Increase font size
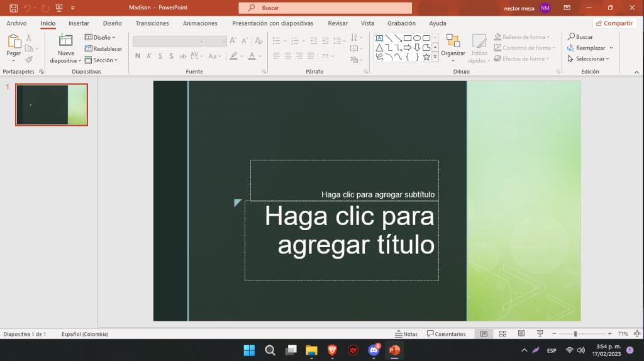 [233, 40]
